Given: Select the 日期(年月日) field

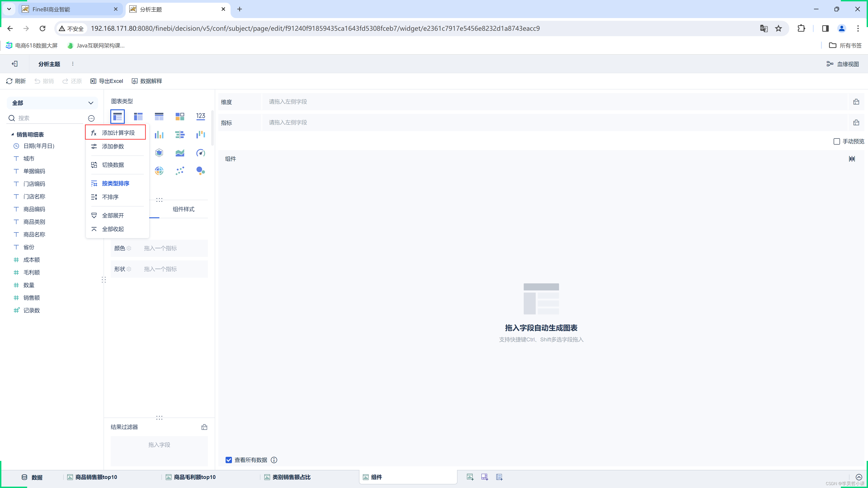Looking at the screenshot, I should [x=39, y=146].
